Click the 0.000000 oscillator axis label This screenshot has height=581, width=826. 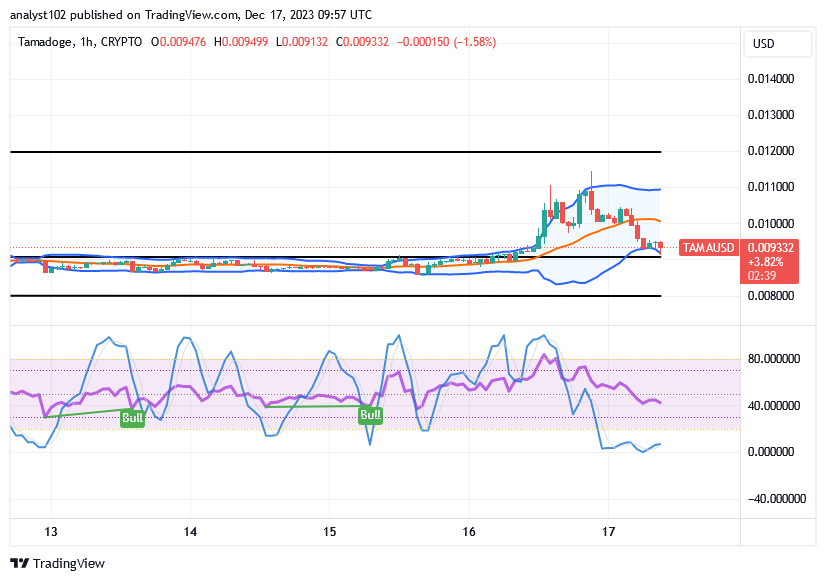point(777,452)
